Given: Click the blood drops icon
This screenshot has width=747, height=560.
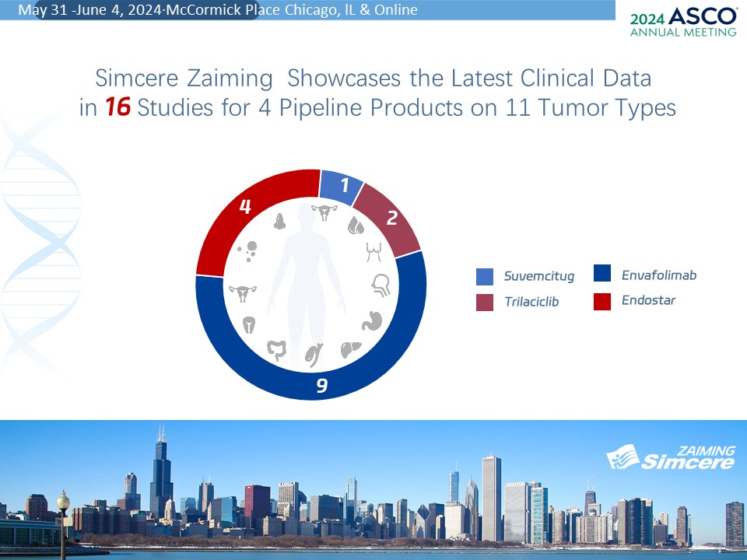Looking at the screenshot, I should click(356, 226).
